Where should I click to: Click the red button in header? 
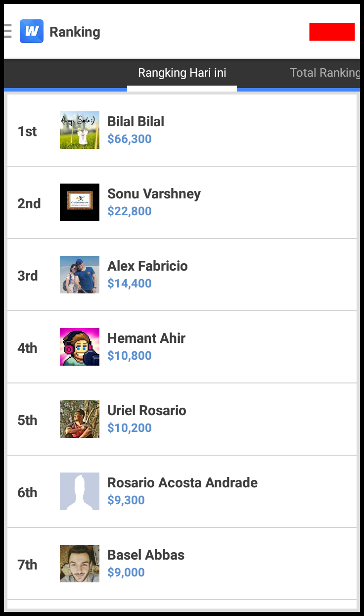[x=332, y=32]
